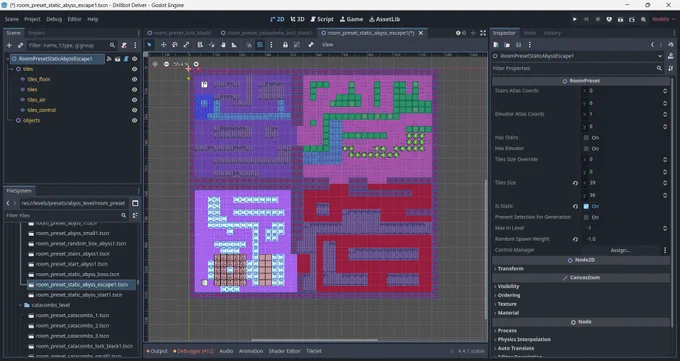Open the Editor menu

[75, 19]
